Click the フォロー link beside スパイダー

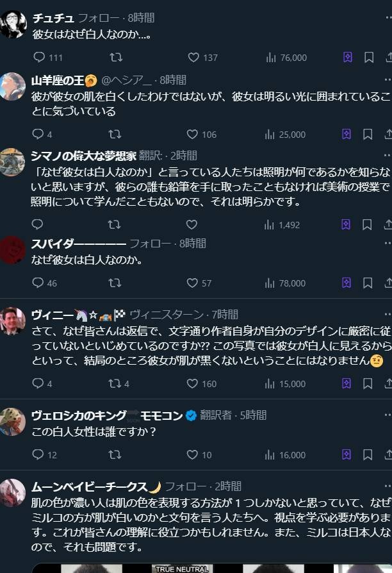click(x=150, y=244)
